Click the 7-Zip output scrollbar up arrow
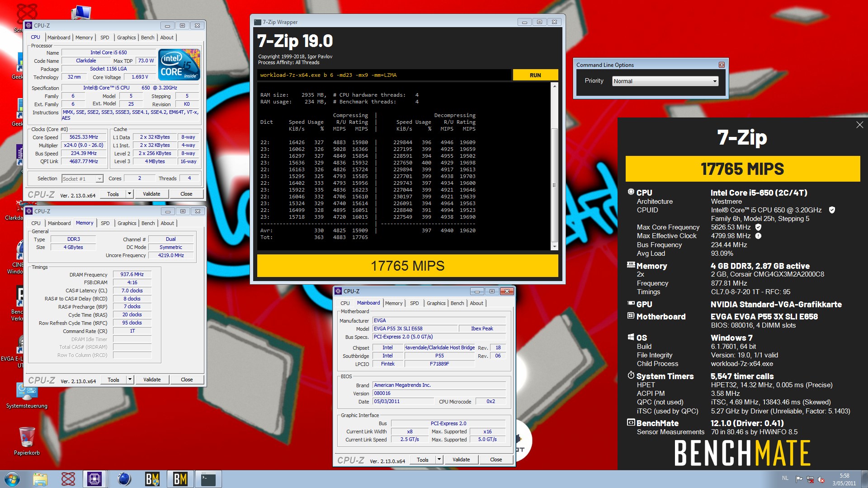868x488 pixels. tap(554, 86)
